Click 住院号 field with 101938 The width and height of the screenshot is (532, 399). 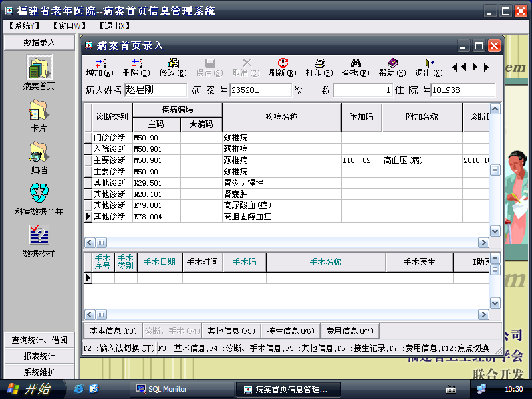463,90
